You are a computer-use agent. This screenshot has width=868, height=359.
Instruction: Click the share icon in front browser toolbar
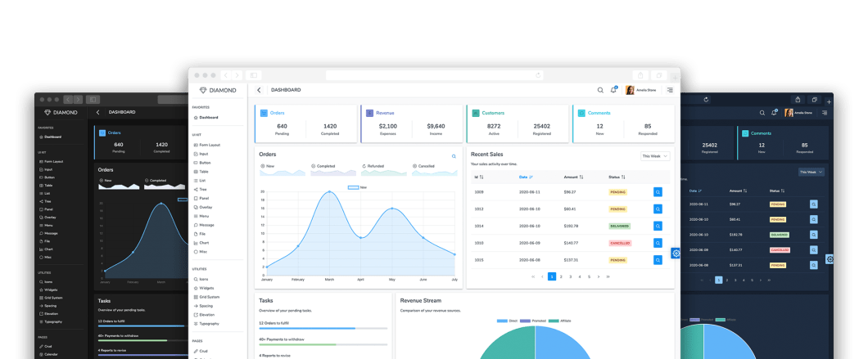[x=640, y=75]
